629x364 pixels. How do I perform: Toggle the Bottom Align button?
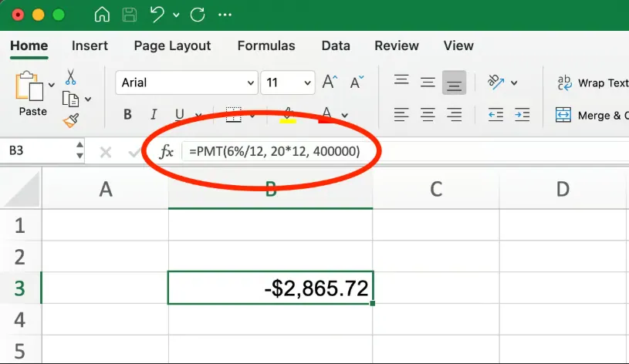[454, 83]
